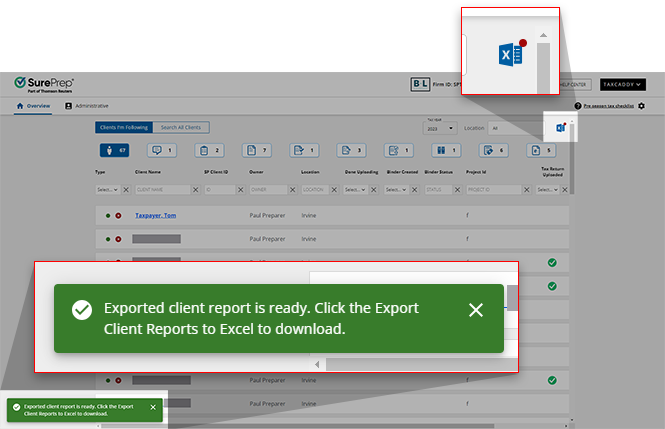Click the Project Id column header
Viewport: 665px width, 429px height.
tap(476, 172)
